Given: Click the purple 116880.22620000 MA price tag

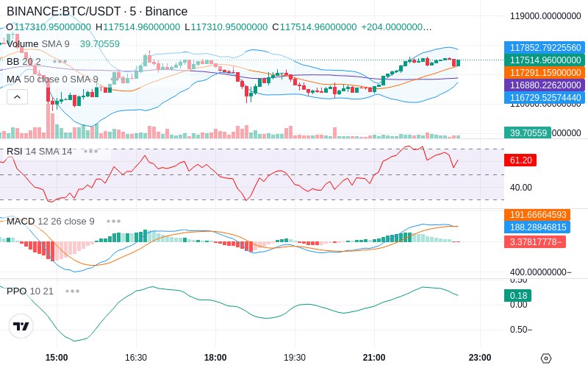Looking at the screenshot, I should (545, 85).
